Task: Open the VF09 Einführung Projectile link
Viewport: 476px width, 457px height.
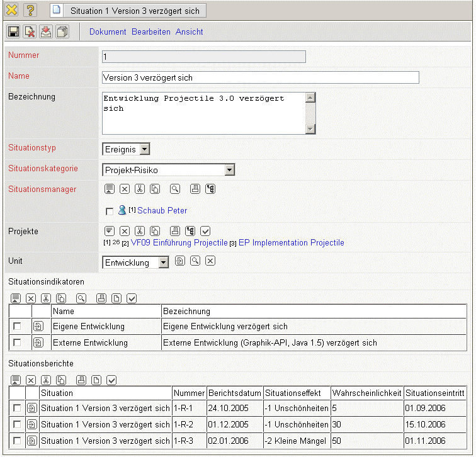Action: (179, 242)
